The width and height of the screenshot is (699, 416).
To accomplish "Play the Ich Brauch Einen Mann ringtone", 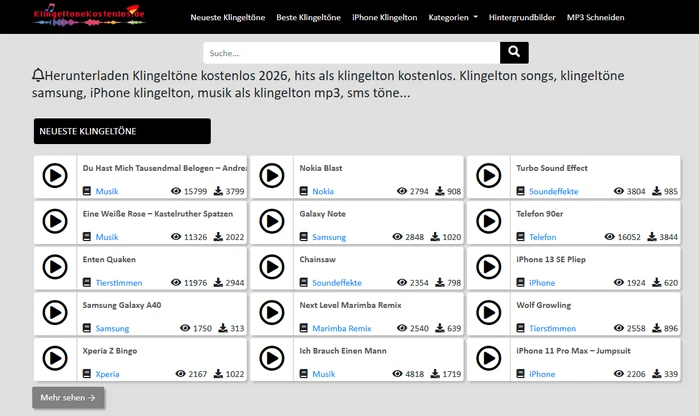I will point(272,358).
